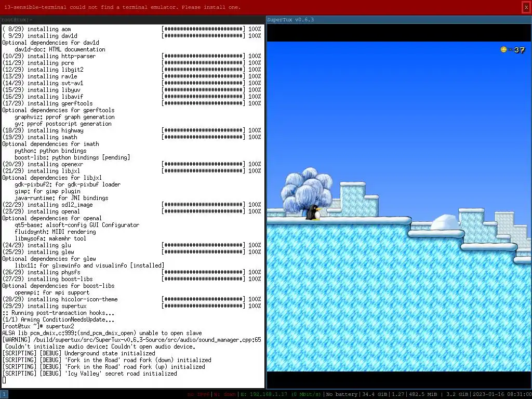This screenshot has width=532, height=399.
Task: Click the [WARNING] sound_manager.cpp line
Action: click(131, 340)
